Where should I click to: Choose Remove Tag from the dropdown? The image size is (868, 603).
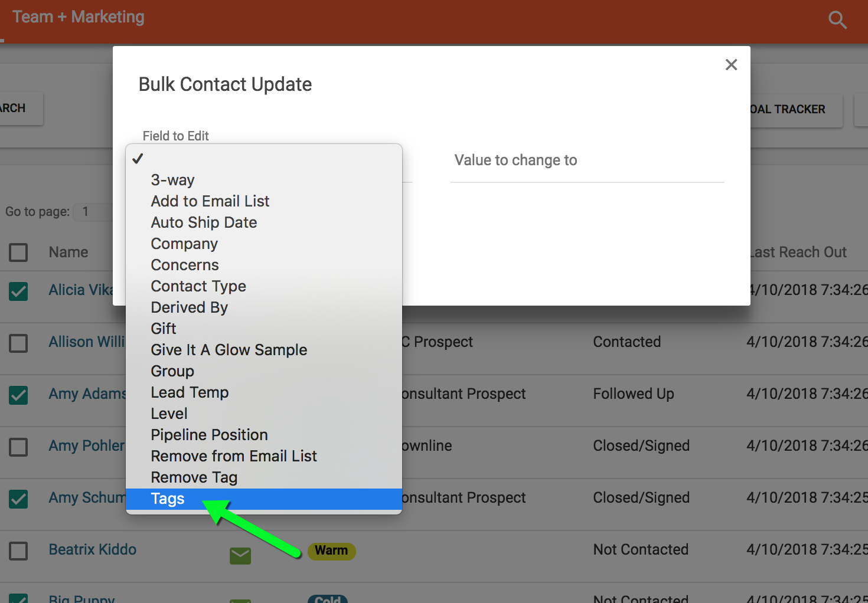tap(194, 477)
